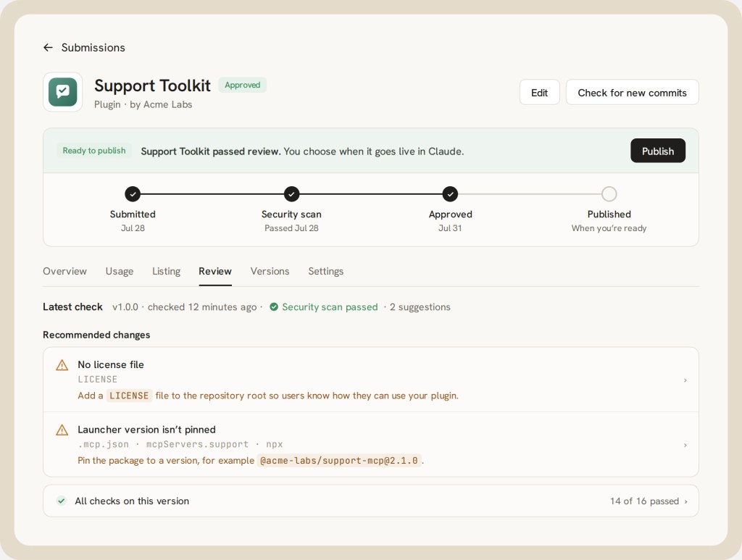Switch to the Overview tab

point(64,272)
